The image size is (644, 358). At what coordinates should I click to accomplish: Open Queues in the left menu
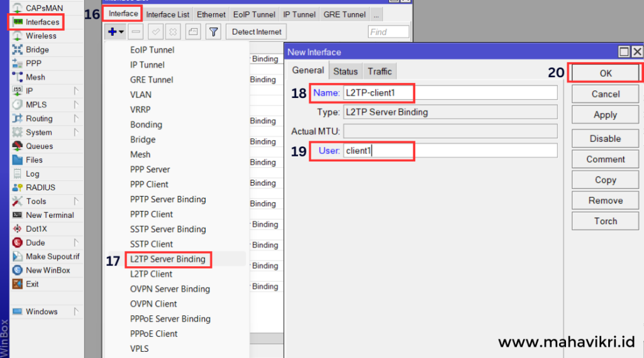tap(39, 146)
